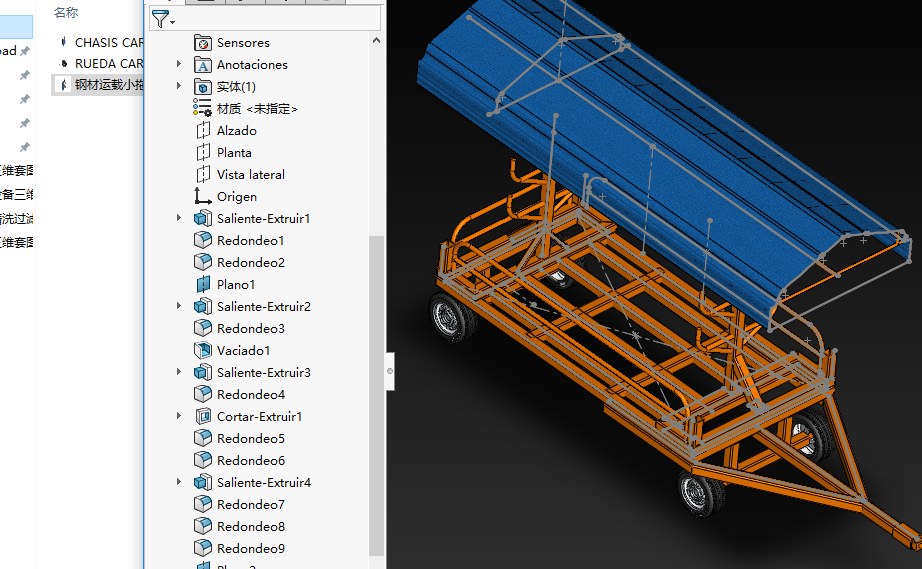Click the feature tree scroll up arrow
The image size is (922, 569).
coord(376,41)
